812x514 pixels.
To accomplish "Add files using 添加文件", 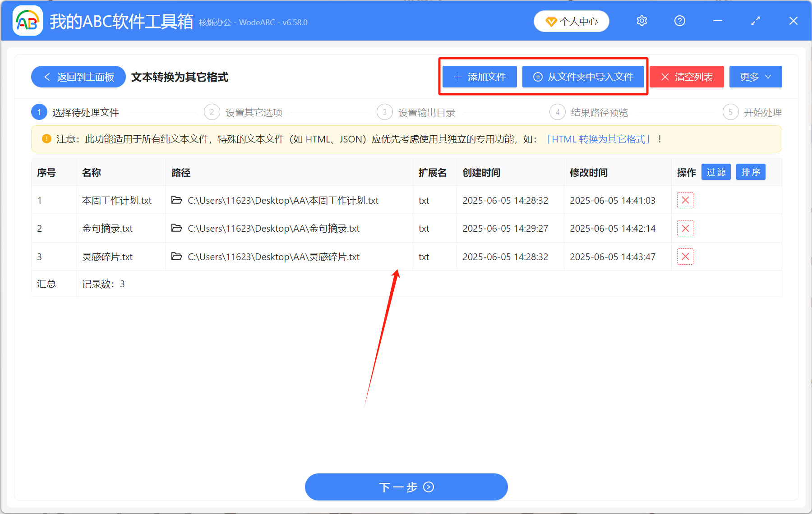I will coord(479,77).
